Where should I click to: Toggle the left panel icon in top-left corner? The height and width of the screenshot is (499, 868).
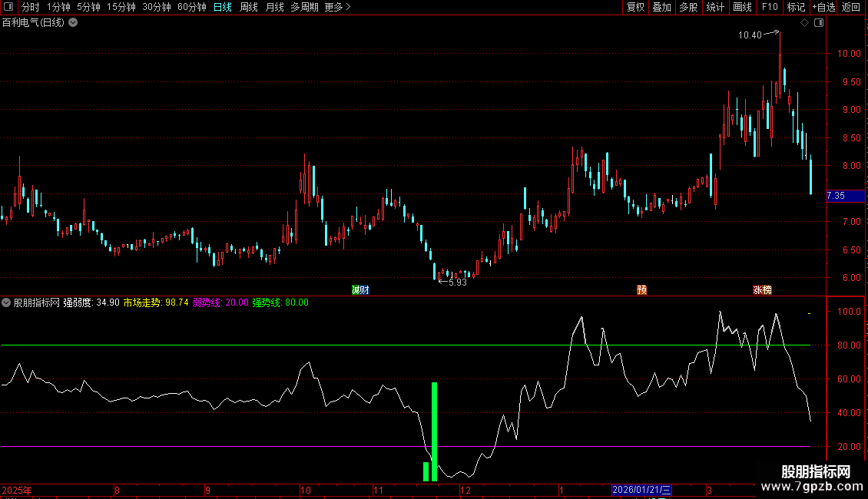8,7
